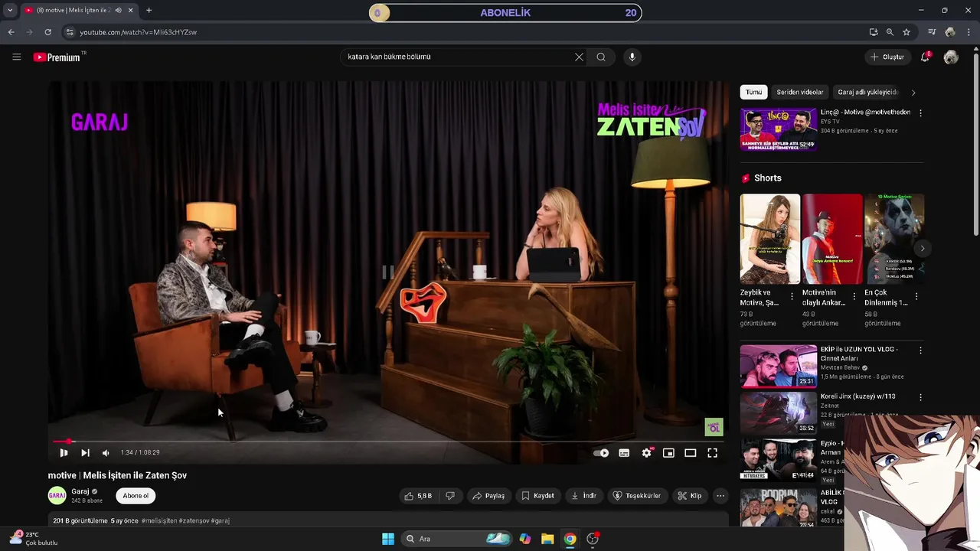Open the Motive'nin olaylı Ankara short
Viewport: 980px width, 551px height.
pos(832,239)
